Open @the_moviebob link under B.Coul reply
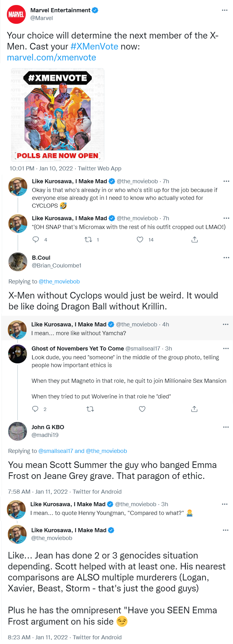 [x=59, y=281]
